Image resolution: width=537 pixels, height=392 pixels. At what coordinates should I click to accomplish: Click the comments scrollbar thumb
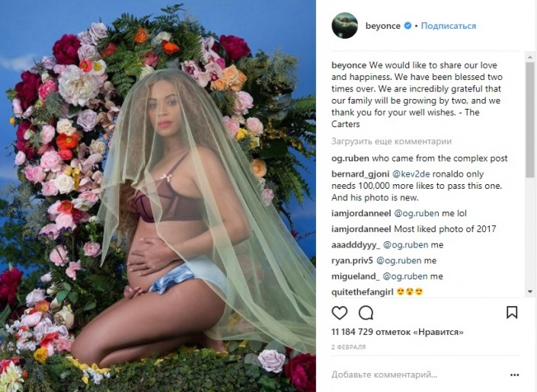530,120
